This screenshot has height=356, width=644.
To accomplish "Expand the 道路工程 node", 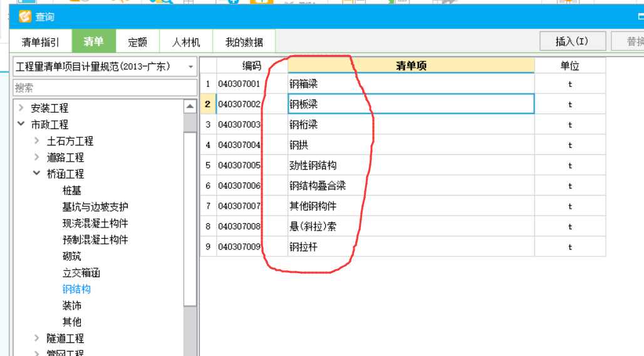I will point(37,157).
